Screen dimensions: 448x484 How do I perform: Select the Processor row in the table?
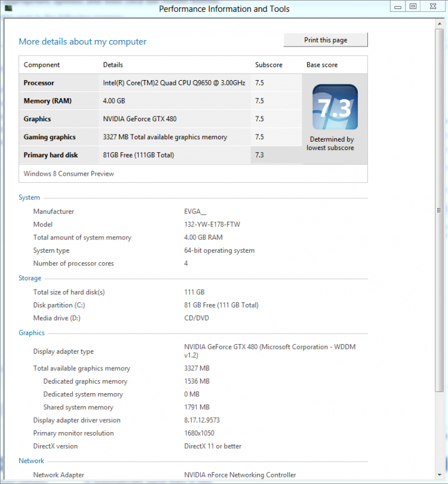coord(39,83)
